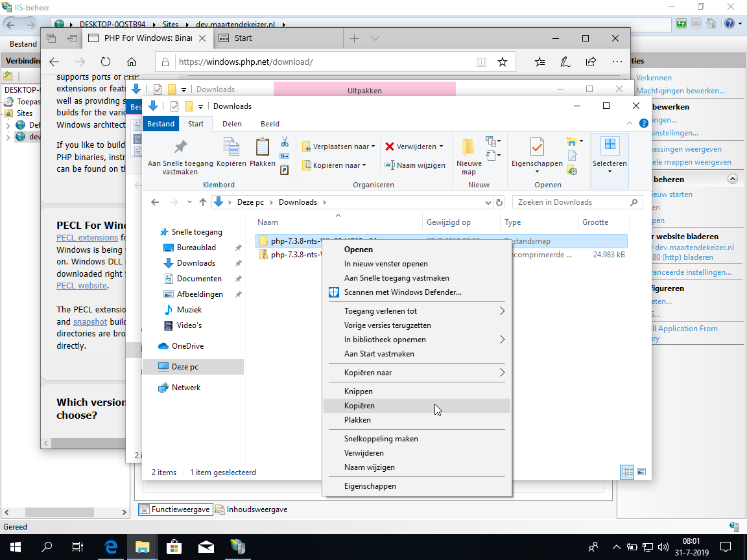Switch to the Start tab in Edge
Screen dimensions: 747x560
click(x=278, y=38)
